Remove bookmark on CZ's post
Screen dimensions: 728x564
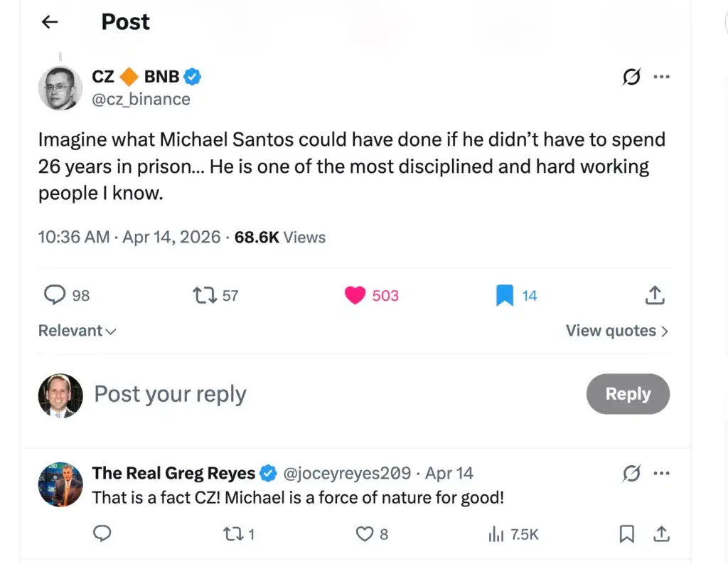(504, 294)
